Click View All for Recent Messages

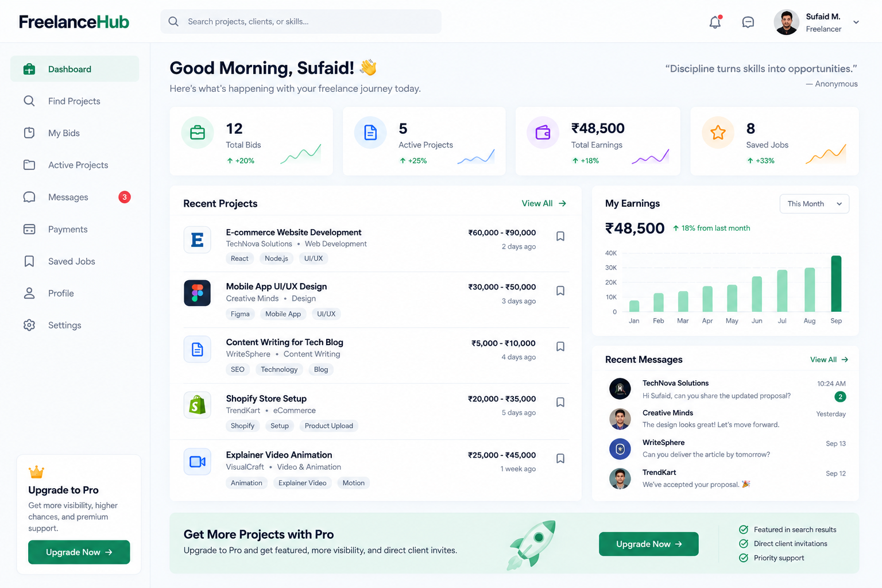[829, 359]
